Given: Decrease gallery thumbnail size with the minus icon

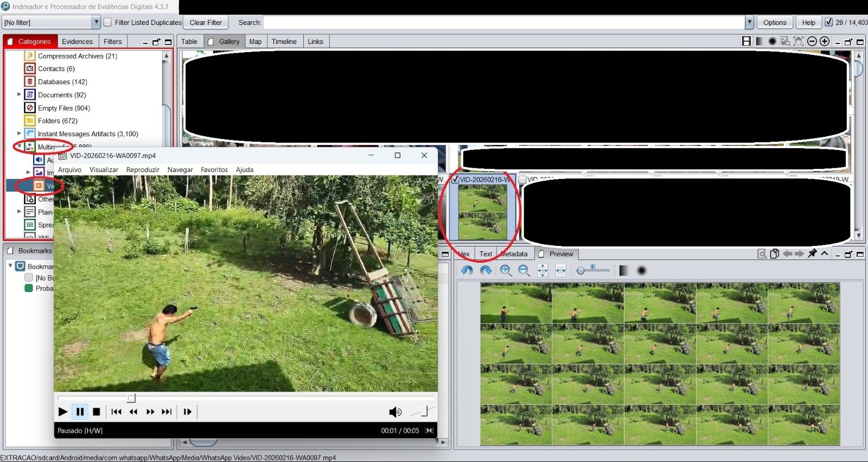Looking at the screenshot, I should 812,41.
